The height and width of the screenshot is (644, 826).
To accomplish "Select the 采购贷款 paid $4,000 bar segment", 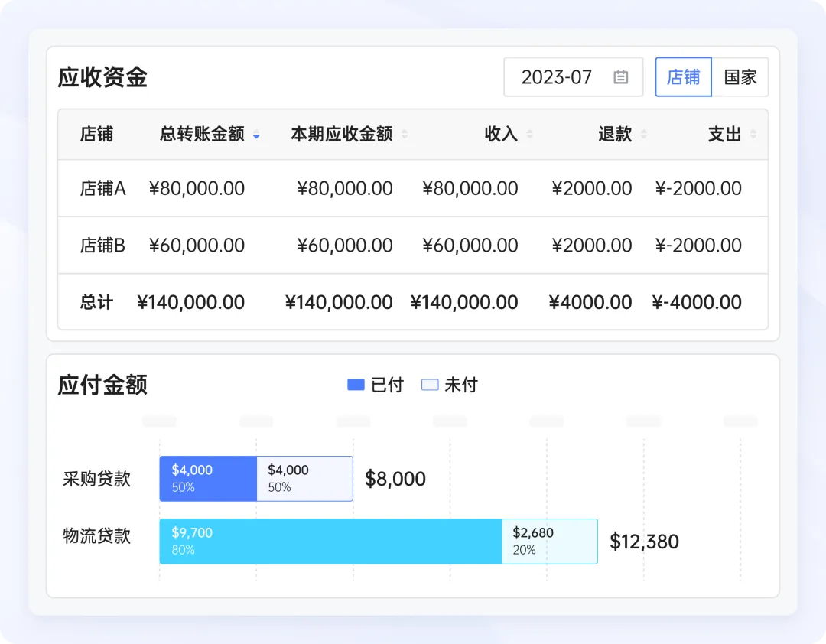I will coord(208,479).
